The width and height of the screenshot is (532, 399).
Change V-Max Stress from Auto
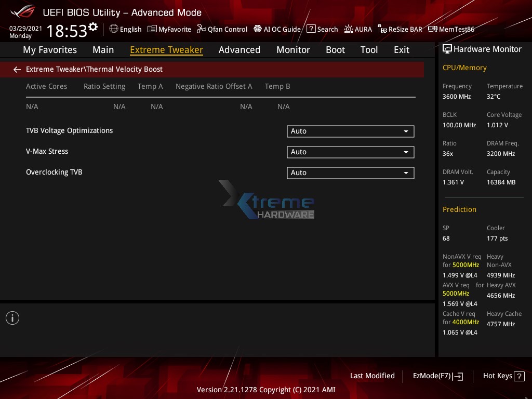coord(350,152)
